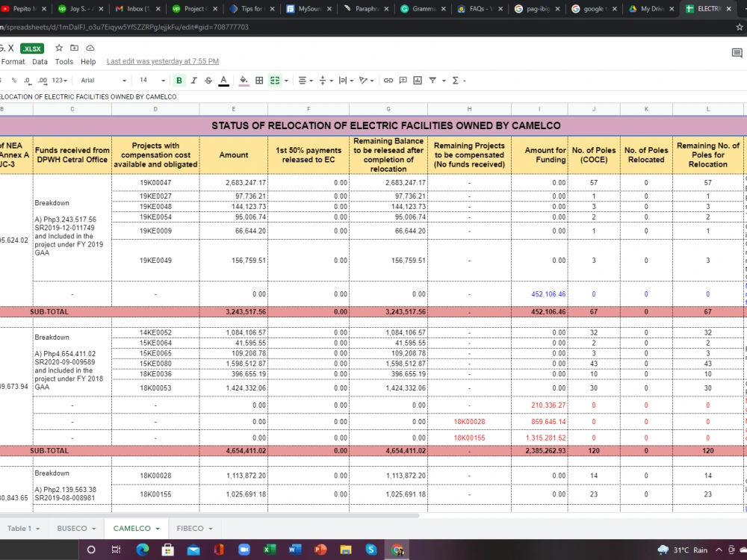Viewport: 747px width, 560px height.
Task: Star this spreadsheet document
Action: pyautogui.click(x=58, y=48)
